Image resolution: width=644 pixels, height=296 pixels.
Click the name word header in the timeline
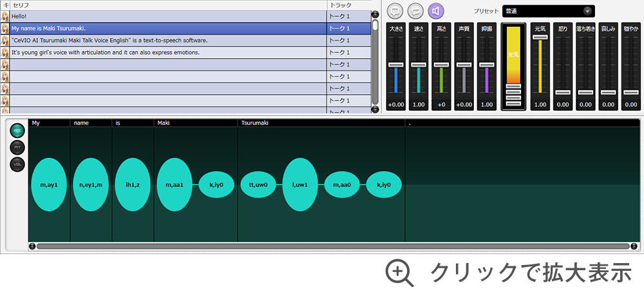[91, 123]
